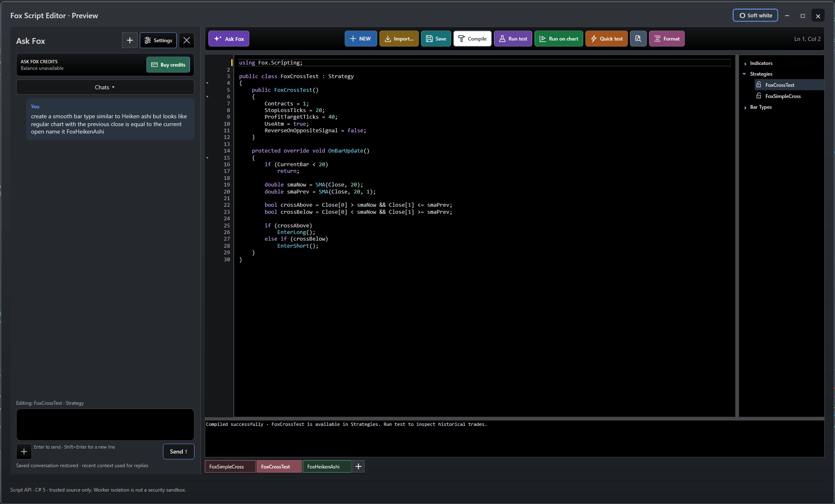Maximize the Fox Script Editor window
This screenshot has height=504, width=835.
coord(803,16)
